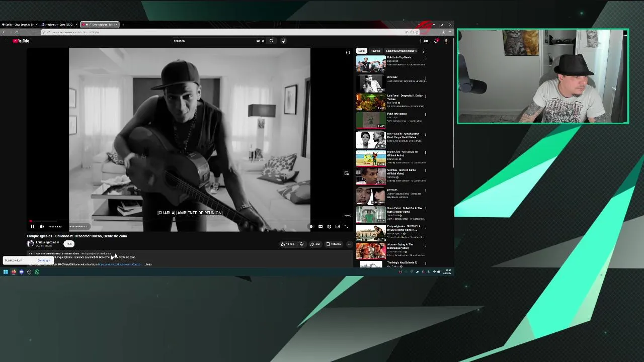Expand the video description with lisää
The width and height of the screenshot is (644, 362).
click(x=148, y=264)
